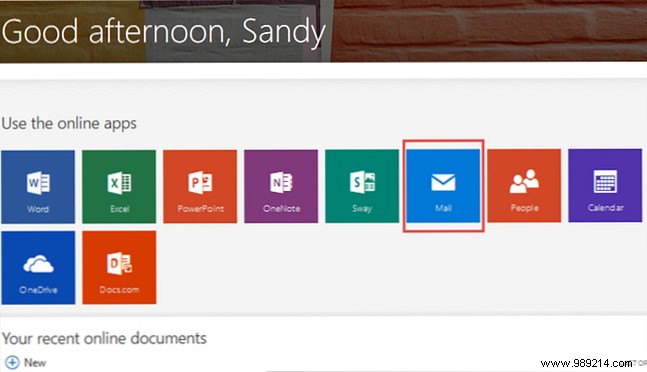Click the 'Use the online apps' heading

[x=69, y=123]
